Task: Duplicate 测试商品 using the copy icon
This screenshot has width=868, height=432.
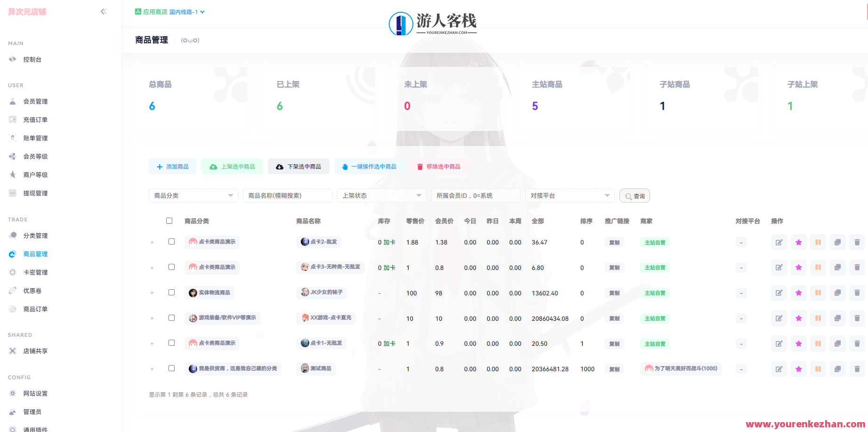Action: 837,369
